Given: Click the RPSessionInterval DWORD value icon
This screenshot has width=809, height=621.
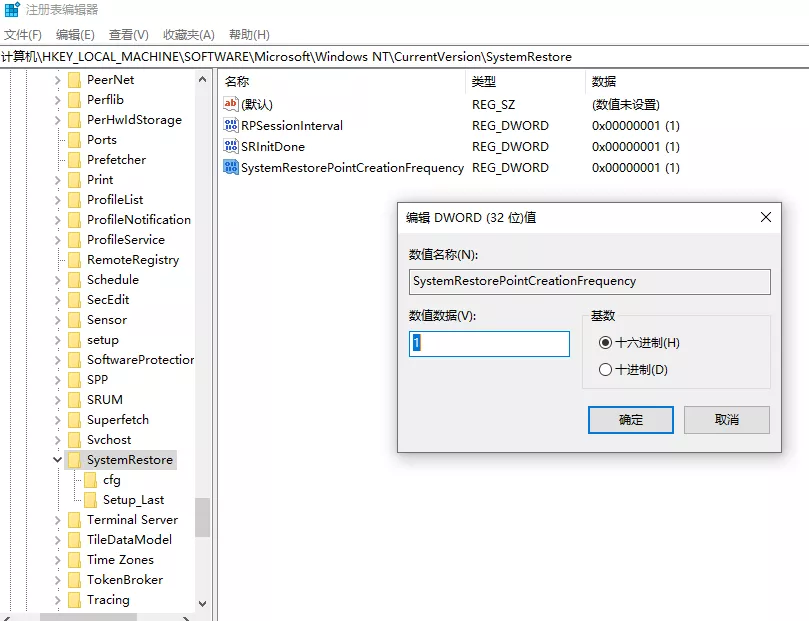Looking at the screenshot, I should click(x=231, y=126).
